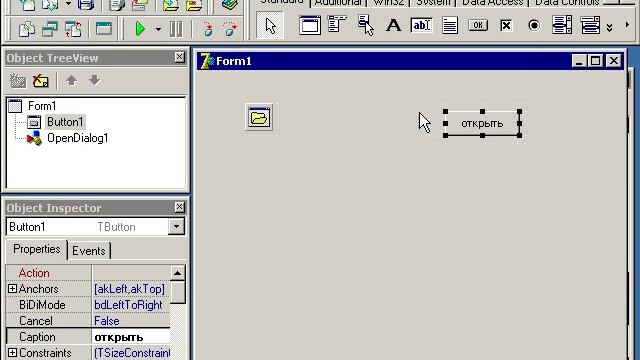This screenshot has height=360, width=640.
Task: Click the Object Inspector scrollbar thumb
Action: click(178, 292)
